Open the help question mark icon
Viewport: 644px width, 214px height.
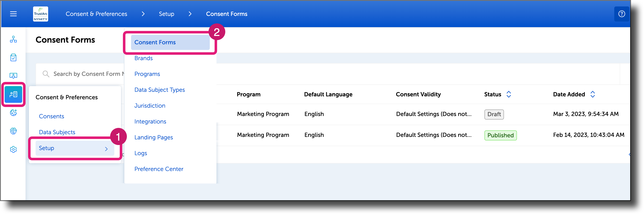click(622, 14)
